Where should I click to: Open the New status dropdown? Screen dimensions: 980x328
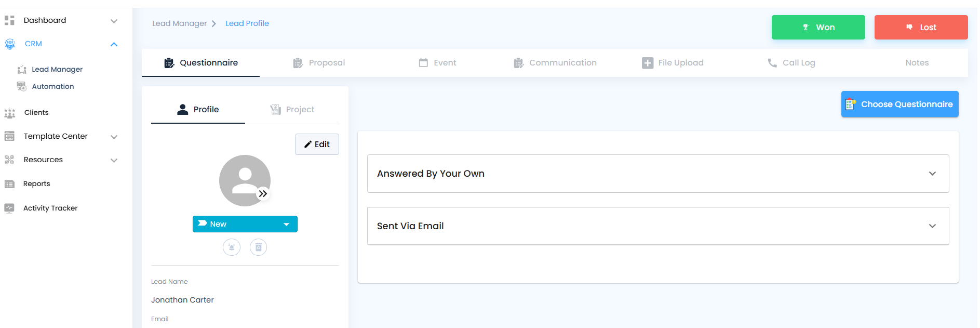[x=245, y=224]
